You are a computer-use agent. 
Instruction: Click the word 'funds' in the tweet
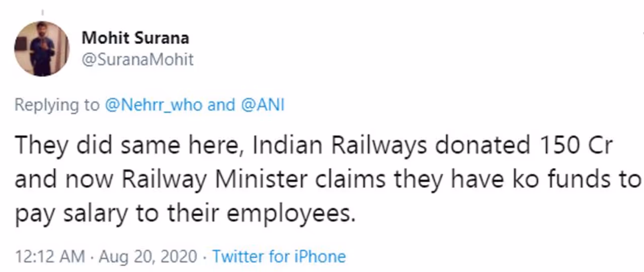(579, 180)
